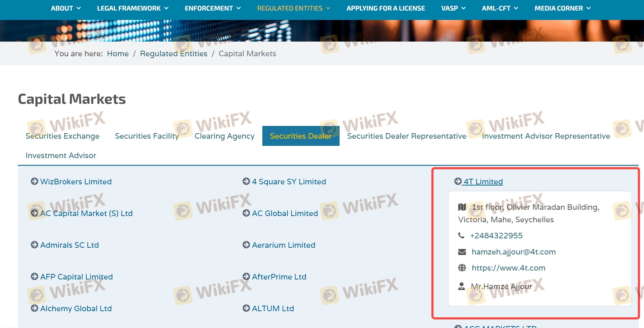The height and width of the screenshot is (328, 644).
Task: Click the arrow icon beside WizBrokers Limited
Action: click(x=34, y=181)
